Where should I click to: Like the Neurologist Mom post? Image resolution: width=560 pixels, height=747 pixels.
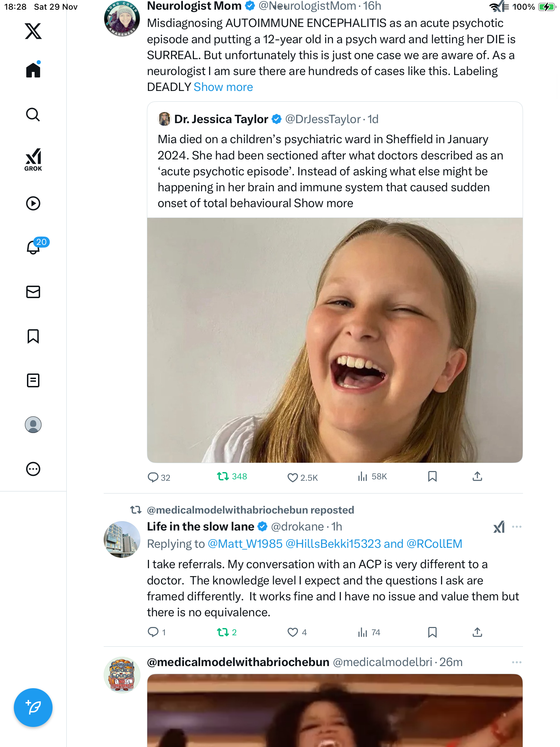(293, 478)
